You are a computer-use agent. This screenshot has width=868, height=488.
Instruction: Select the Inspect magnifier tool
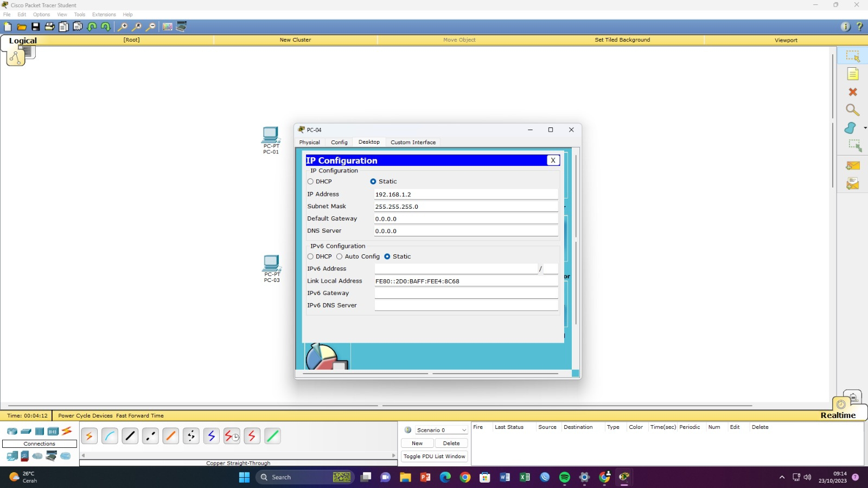(853, 110)
